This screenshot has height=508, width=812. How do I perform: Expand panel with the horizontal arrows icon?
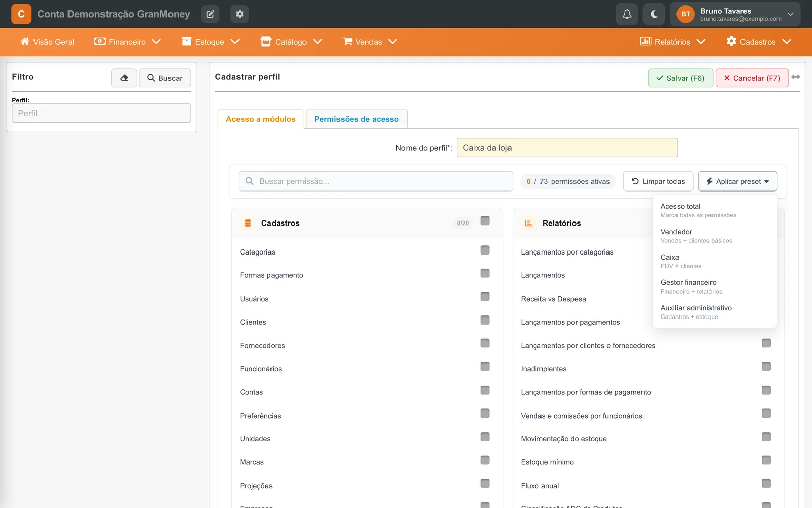tap(796, 77)
